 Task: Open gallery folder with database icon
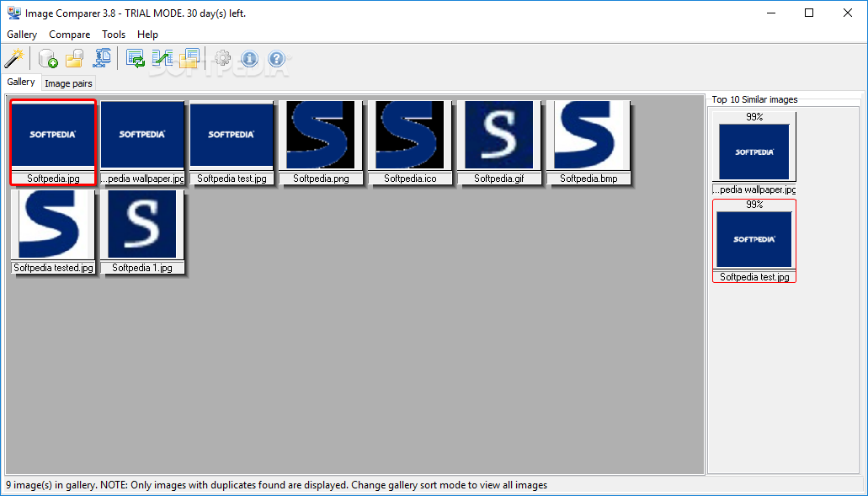coord(74,58)
